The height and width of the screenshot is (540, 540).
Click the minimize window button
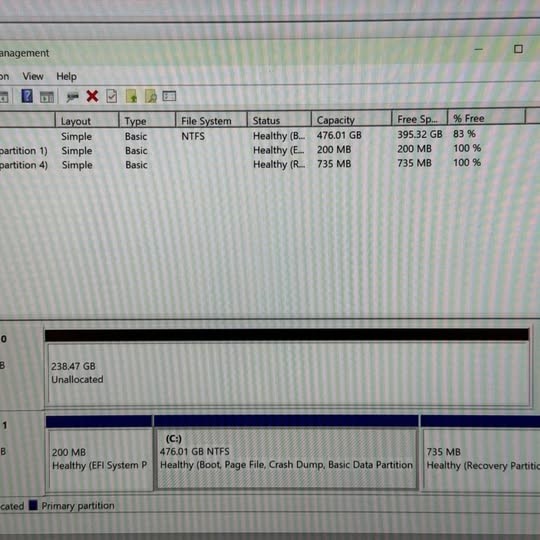478,49
